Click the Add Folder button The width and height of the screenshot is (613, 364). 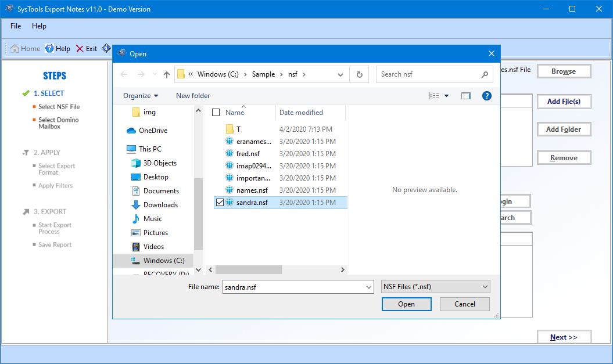[x=564, y=129]
